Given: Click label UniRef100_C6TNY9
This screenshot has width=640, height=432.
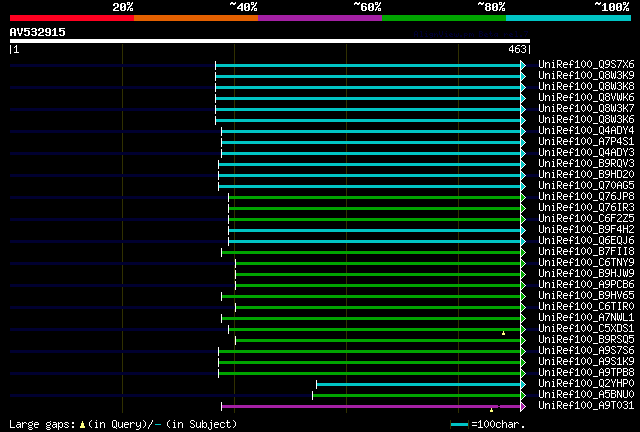Looking at the screenshot, I should coord(586,263).
